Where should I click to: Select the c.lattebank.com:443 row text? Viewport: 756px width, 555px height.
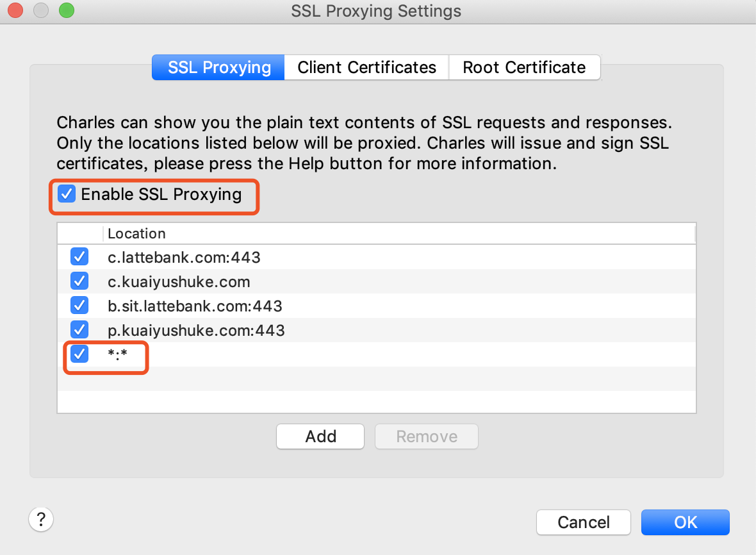coord(184,258)
